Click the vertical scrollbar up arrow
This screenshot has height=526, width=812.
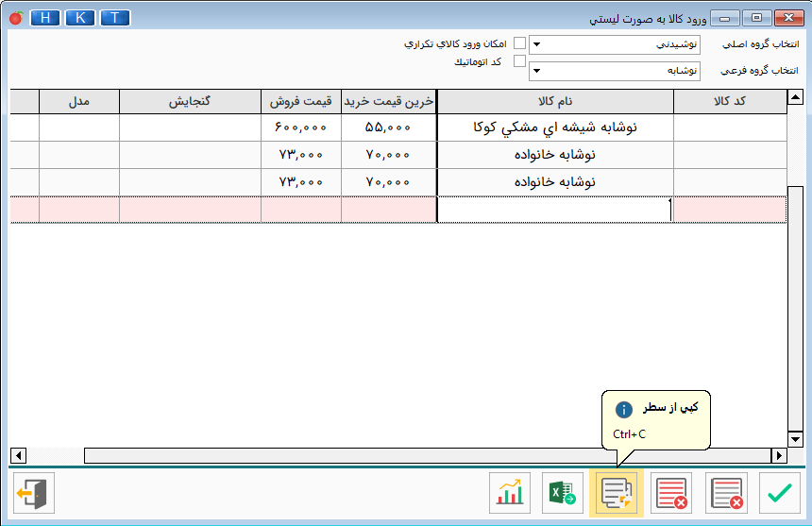[795, 97]
